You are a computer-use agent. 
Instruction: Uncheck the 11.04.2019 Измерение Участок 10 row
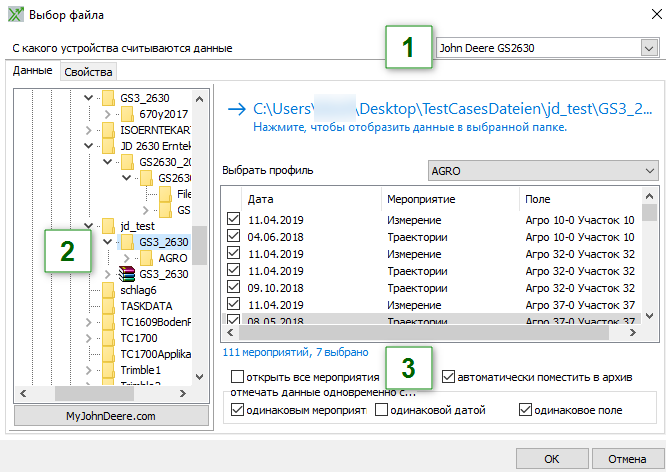(x=233, y=219)
